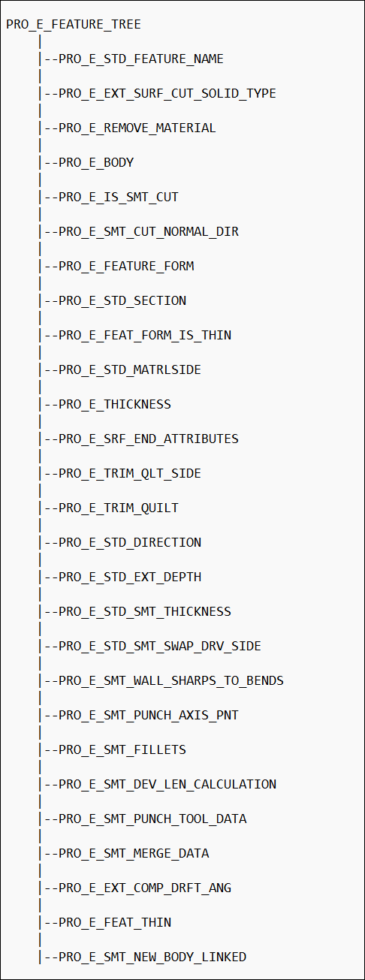Select PRO_E_SMT_WALL_SHARPS_TO_BENDS item
The width and height of the screenshot is (365, 980).
click(171, 681)
